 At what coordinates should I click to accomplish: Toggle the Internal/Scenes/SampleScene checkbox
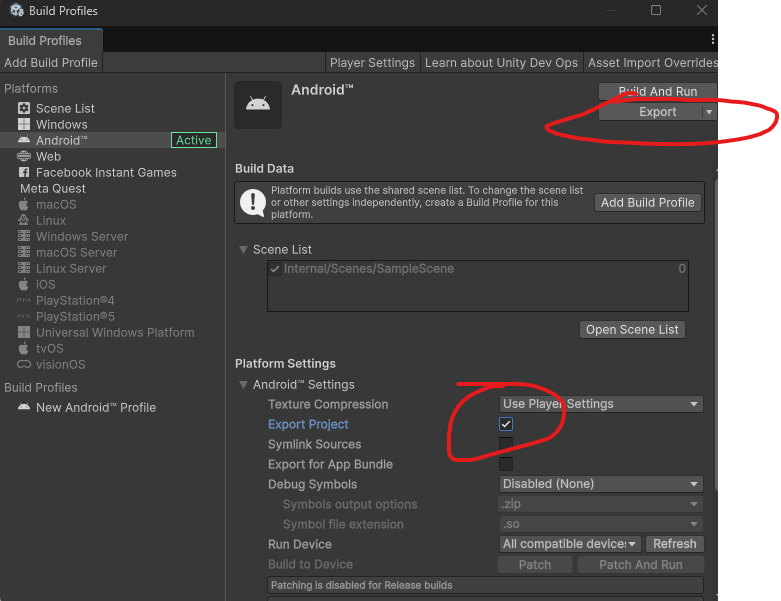point(274,269)
